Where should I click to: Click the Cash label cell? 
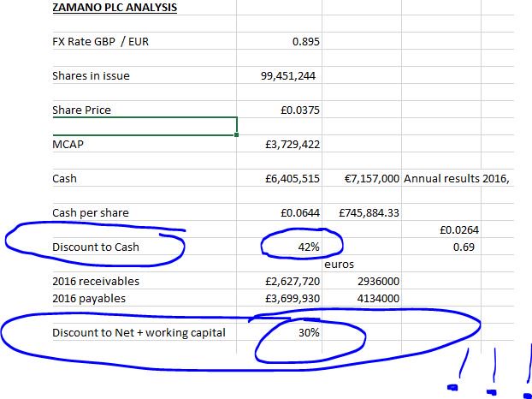pos(64,179)
